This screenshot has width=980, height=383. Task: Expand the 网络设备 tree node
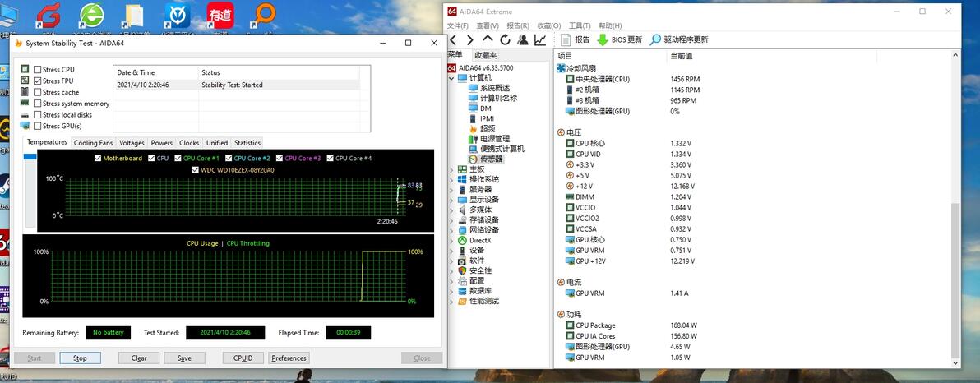click(x=451, y=230)
